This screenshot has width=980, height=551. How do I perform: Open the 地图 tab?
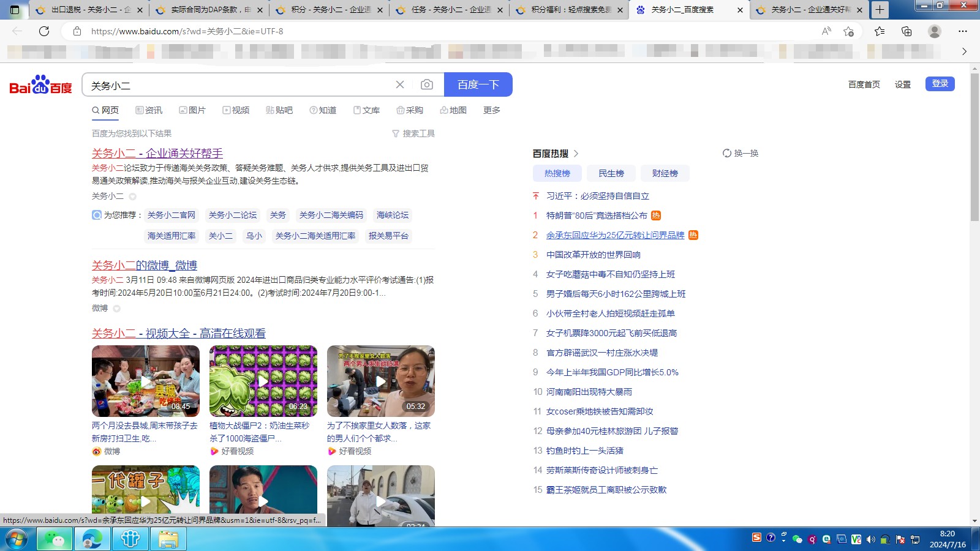coord(453,110)
